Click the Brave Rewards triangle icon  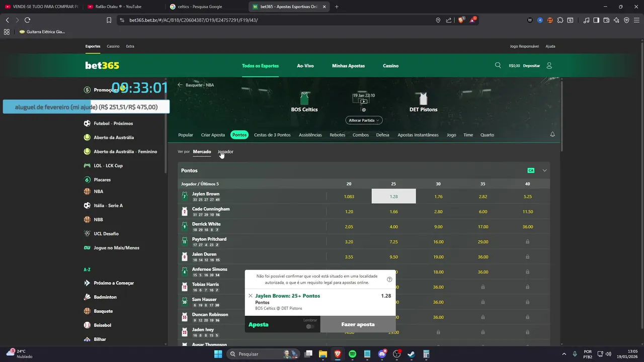coord(472,20)
